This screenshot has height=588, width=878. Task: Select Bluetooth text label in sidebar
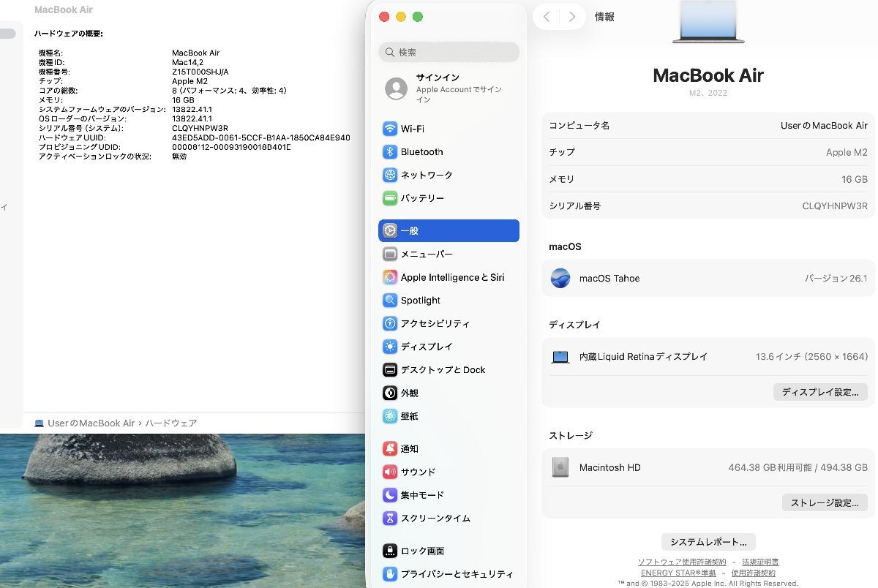tap(422, 152)
